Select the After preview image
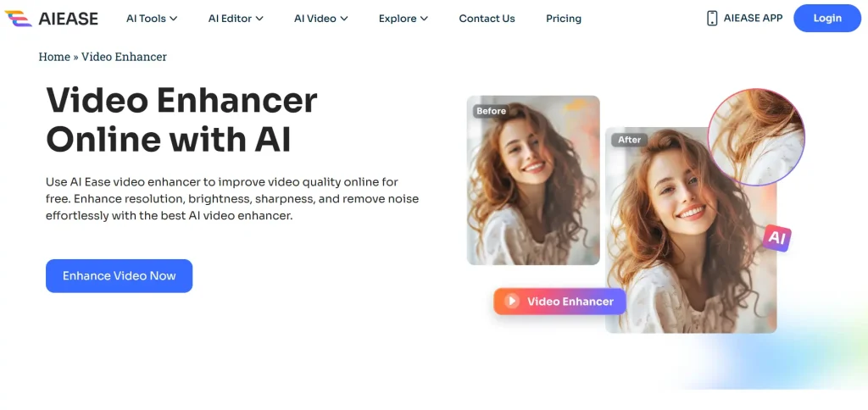Viewport: 868px width, 410px height. pos(678,254)
